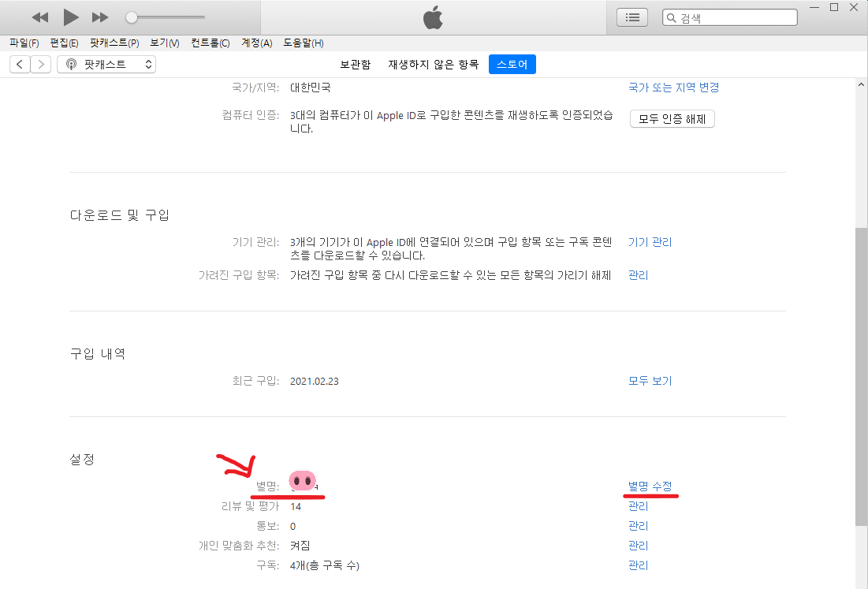Click the 다운로드 및 구입 heading
The height and width of the screenshot is (589, 868).
pyautogui.click(x=120, y=214)
